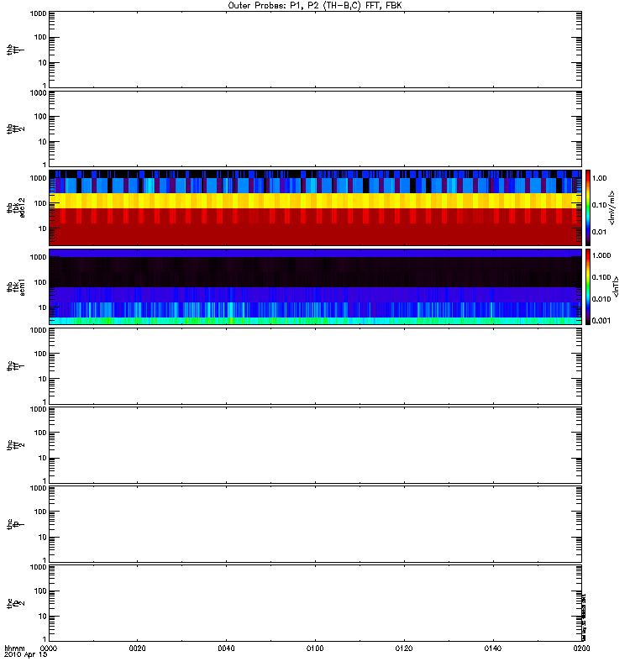Click the '0100' time axis label
The image size is (630, 672).
click(x=315, y=648)
